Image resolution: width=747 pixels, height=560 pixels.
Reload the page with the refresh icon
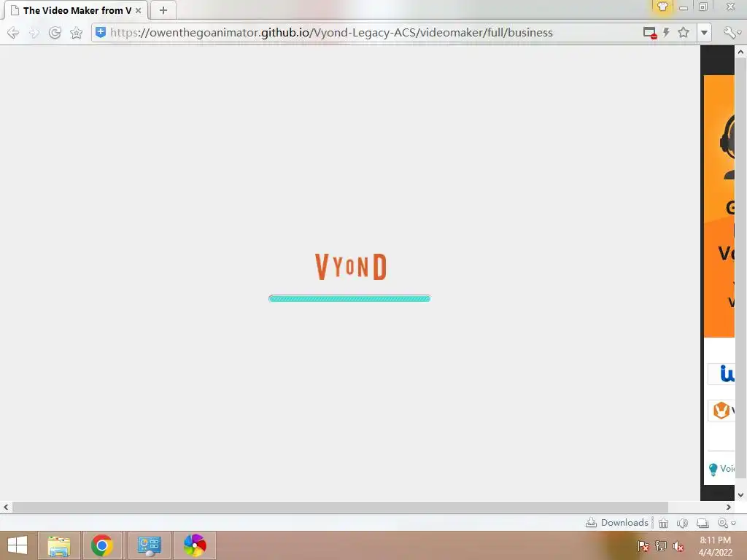(55, 33)
